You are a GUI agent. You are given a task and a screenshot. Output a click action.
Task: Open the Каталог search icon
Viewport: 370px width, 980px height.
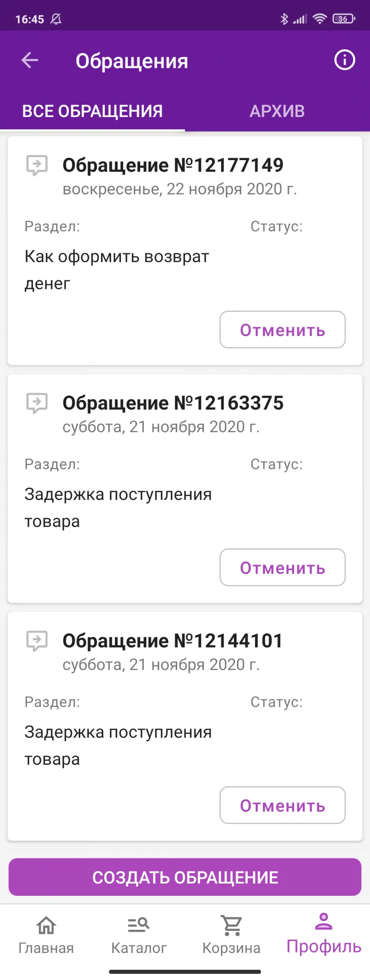coord(139,925)
